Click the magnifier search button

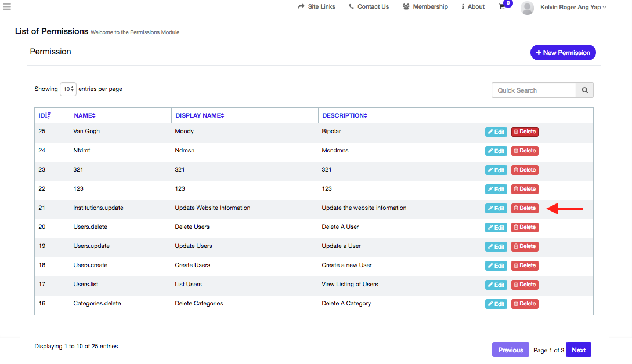tap(584, 90)
